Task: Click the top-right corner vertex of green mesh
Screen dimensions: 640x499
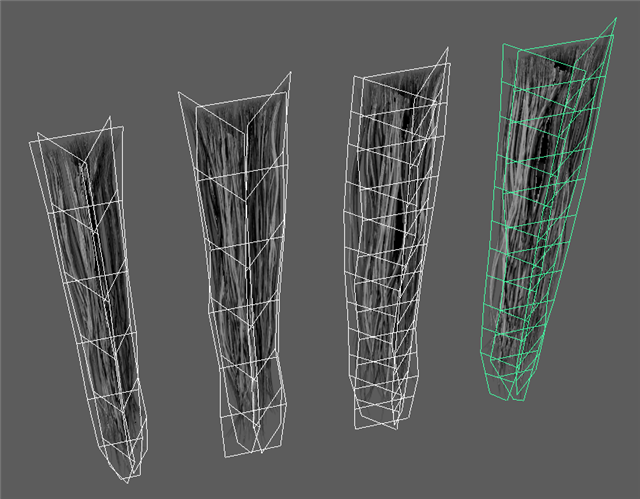Action: (x=613, y=18)
